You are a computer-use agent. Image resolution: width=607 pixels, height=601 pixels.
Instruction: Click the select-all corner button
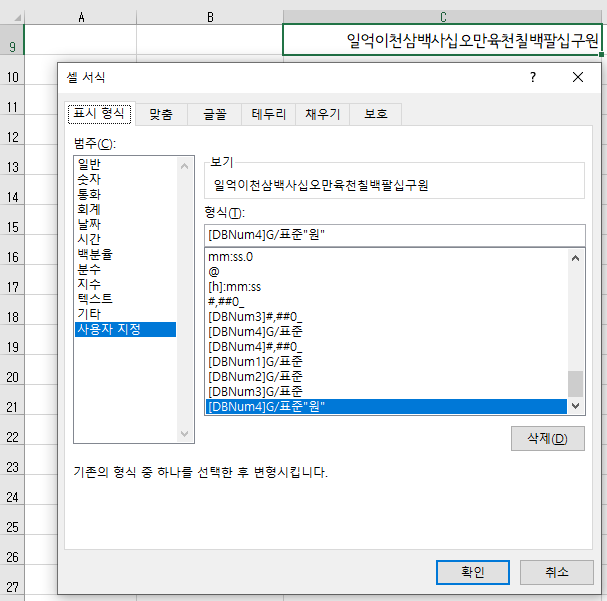coord(12,17)
